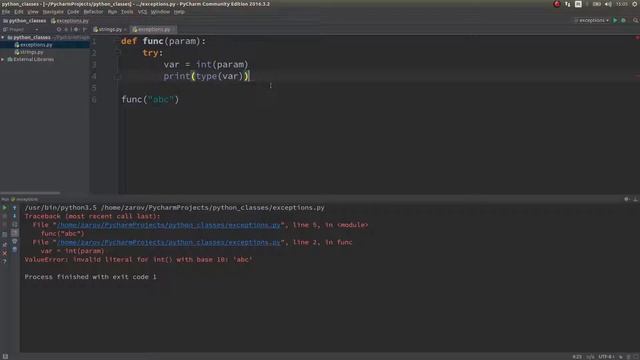
Task: Toggle soft wraps in the run console
Action: (14, 224)
